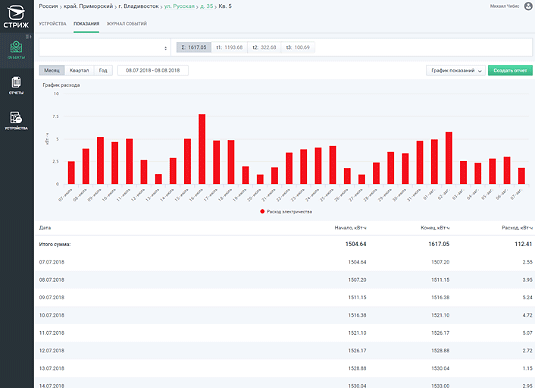This screenshot has height=388, width=535.
Task: Expand the device selector combo box
Action: pyautogui.click(x=105, y=47)
